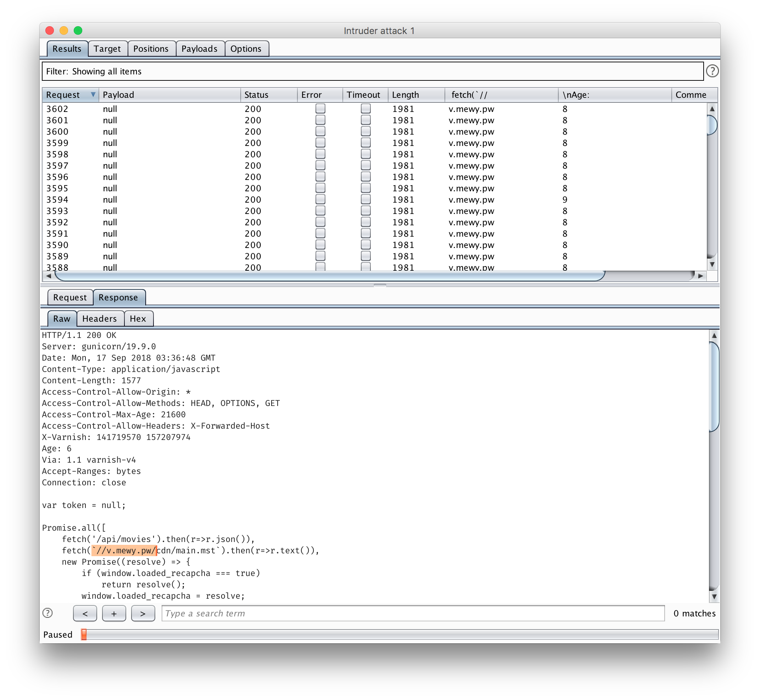Toggle Error checkbox for request 3602

coord(320,109)
